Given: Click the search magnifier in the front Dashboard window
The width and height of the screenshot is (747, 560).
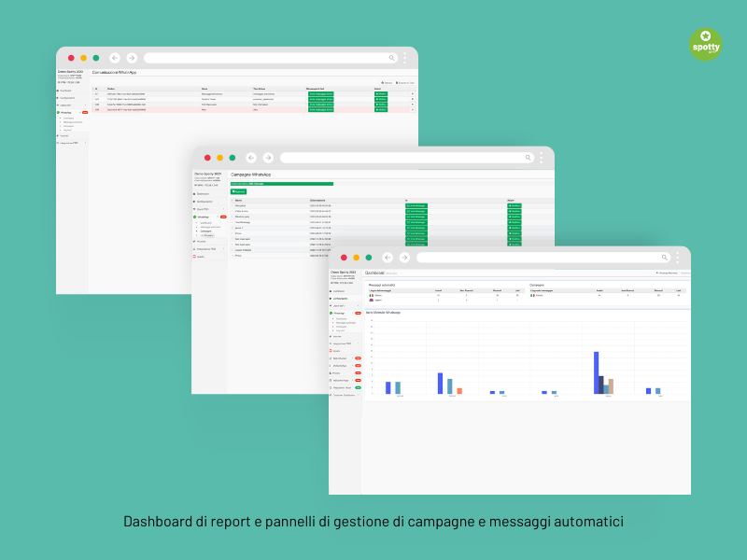Looking at the screenshot, I should pos(664,258).
